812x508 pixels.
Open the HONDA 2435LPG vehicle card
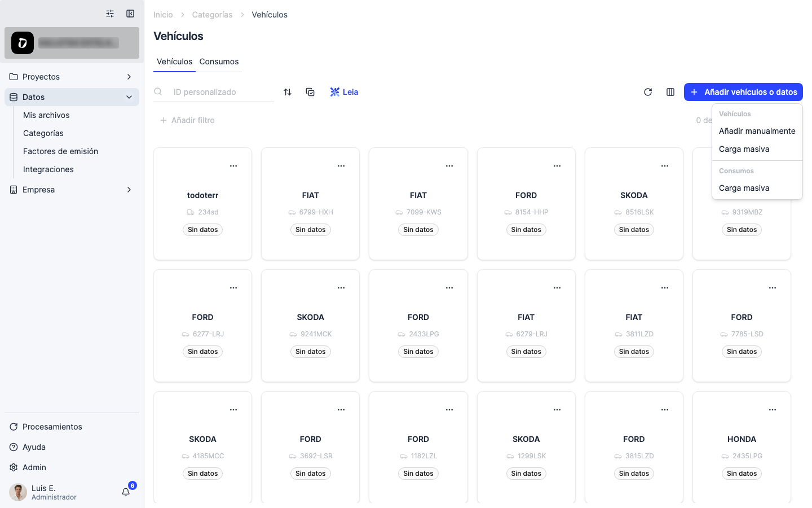(742, 447)
